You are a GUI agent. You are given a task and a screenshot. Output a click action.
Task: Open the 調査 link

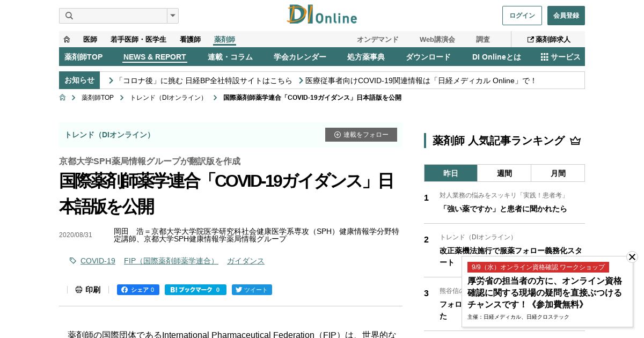[x=483, y=39]
